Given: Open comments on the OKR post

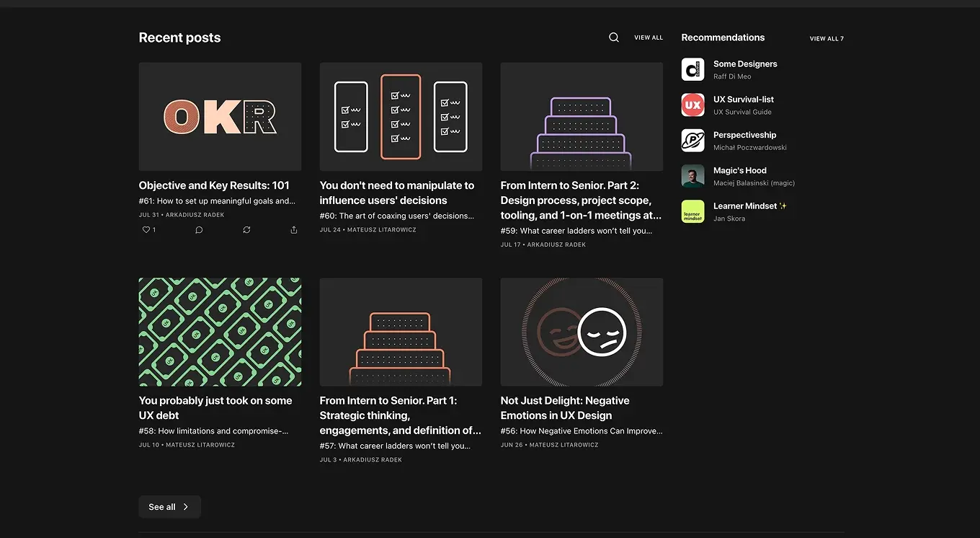Looking at the screenshot, I should tap(199, 230).
